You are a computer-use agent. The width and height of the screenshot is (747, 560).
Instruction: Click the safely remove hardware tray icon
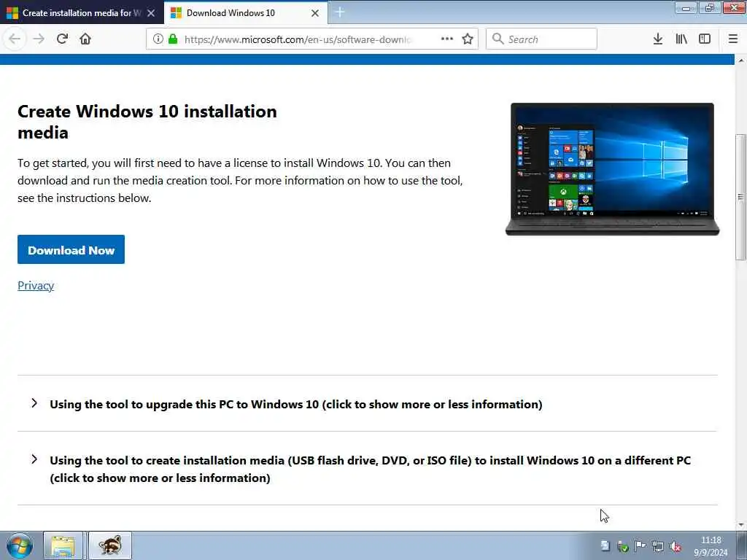(x=622, y=547)
